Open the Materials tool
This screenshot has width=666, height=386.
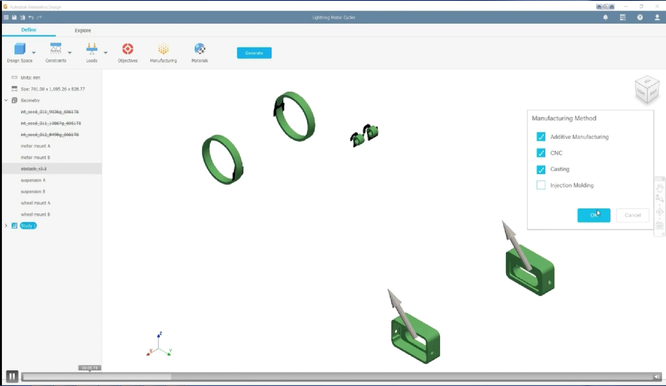click(200, 52)
